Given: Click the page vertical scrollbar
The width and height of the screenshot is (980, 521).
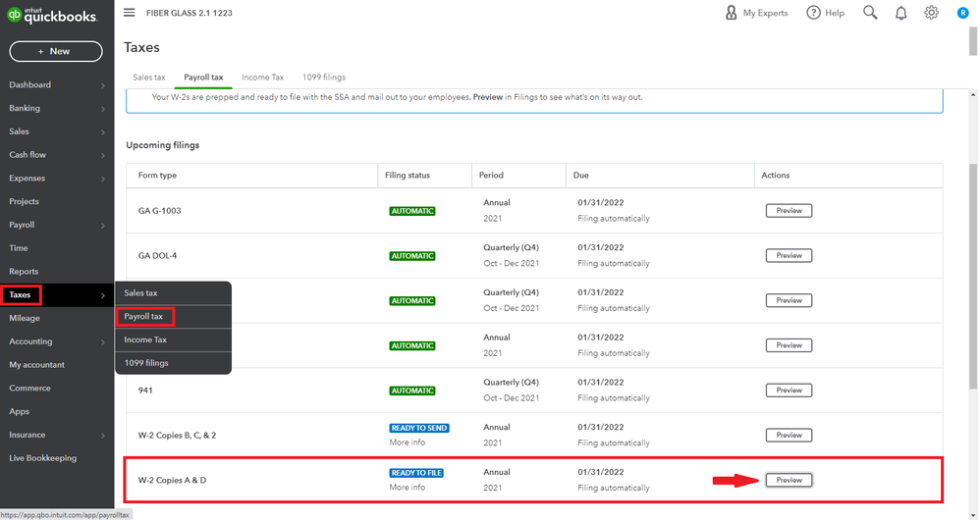Looking at the screenshot, I should pos(973,294).
